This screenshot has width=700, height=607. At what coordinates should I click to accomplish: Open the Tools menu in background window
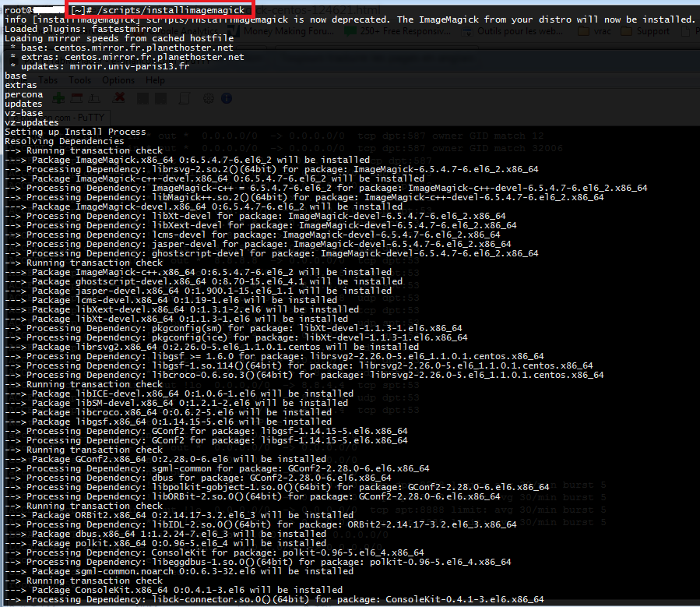[x=80, y=80]
